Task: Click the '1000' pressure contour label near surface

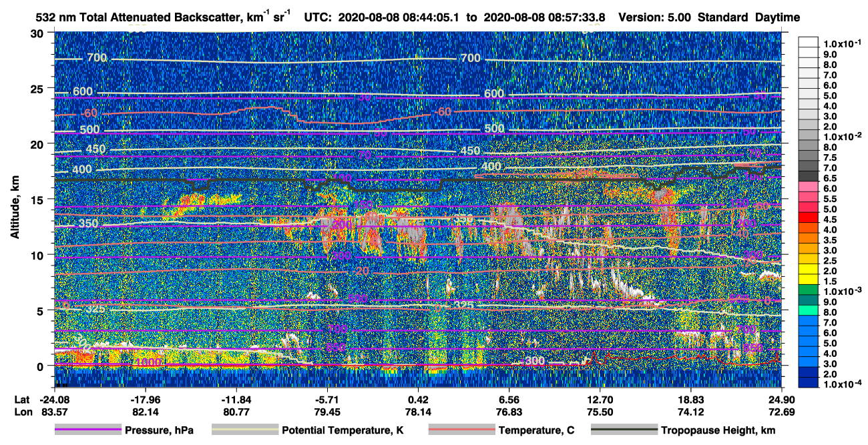Action: [147, 362]
